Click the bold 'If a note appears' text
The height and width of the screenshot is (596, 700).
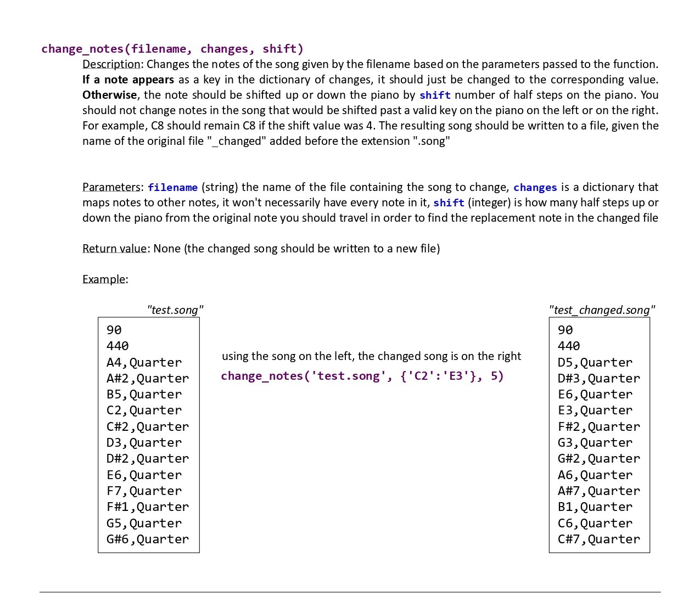coord(128,80)
